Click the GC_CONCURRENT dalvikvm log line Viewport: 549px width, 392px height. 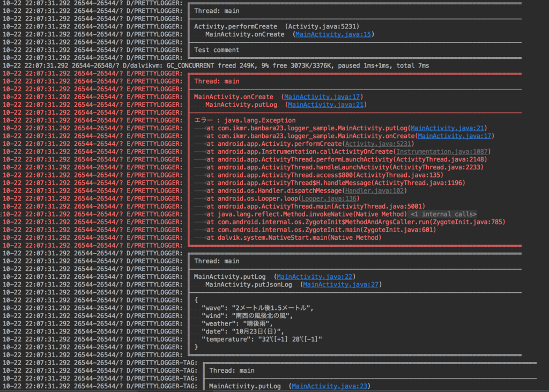(216, 65)
